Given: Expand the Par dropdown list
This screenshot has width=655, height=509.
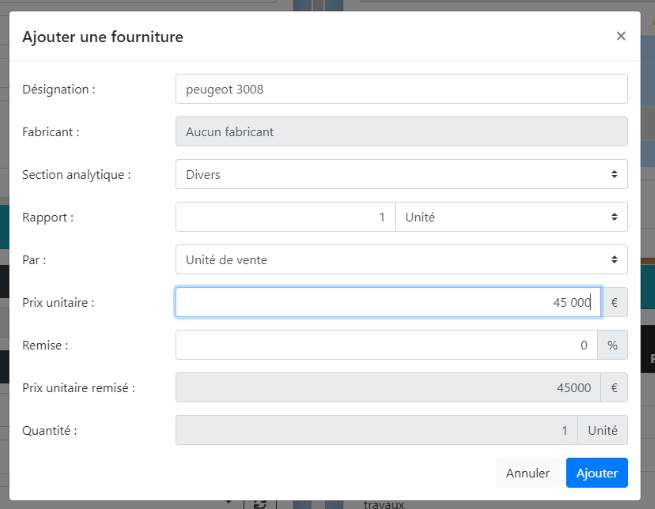Looking at the screenshot, I should coord(401,259).
